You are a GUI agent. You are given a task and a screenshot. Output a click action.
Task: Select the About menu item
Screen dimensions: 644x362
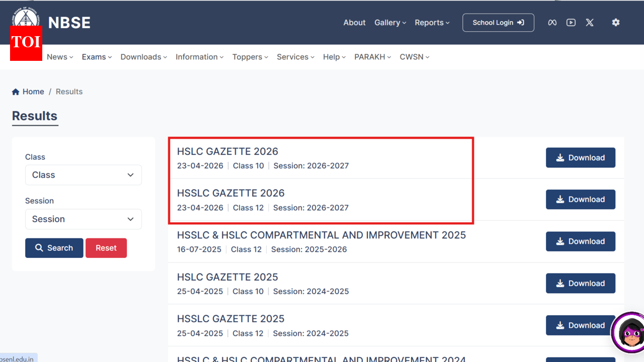pos(354,22)
